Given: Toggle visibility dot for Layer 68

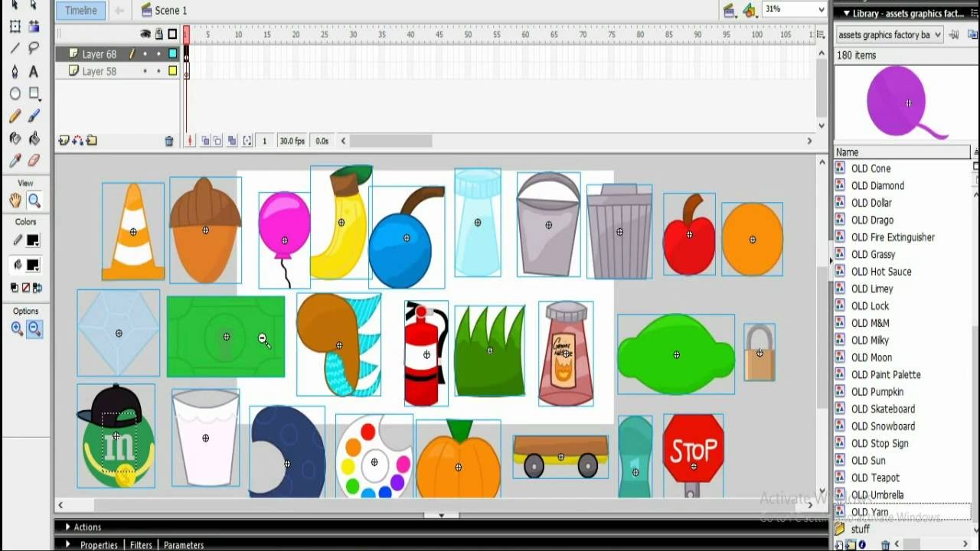Looking at the screenshot, I should tap(145, 54).
